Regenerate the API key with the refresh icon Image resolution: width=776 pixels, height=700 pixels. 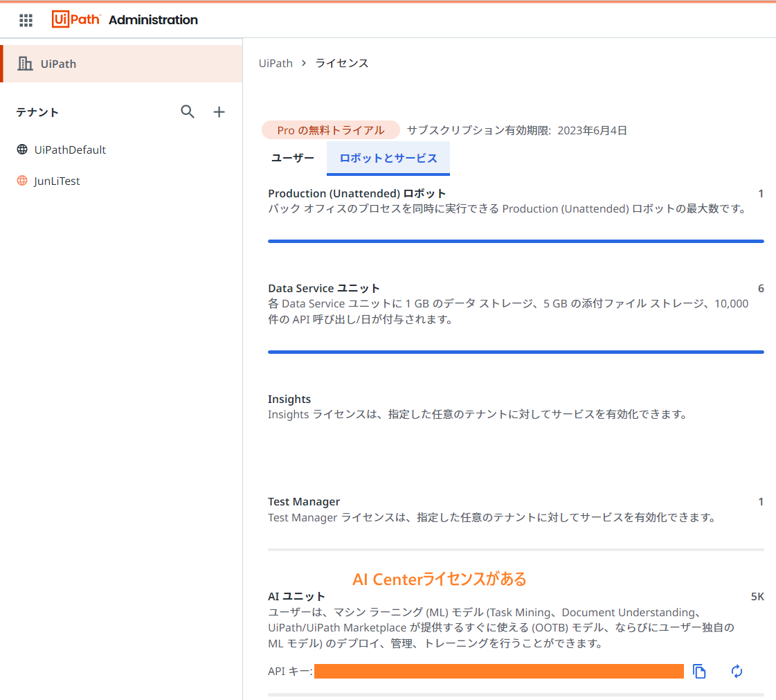pos(736,671)
